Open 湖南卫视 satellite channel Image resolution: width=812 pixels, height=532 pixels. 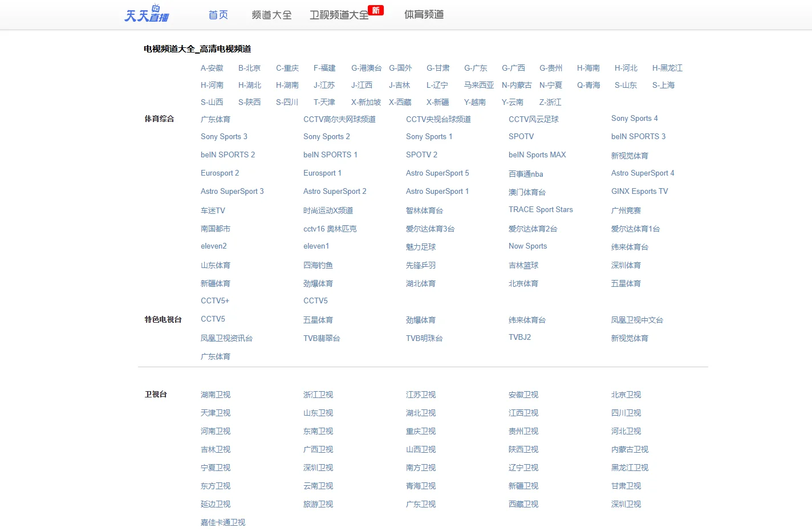pyautogui.click(x=216, y=395)
